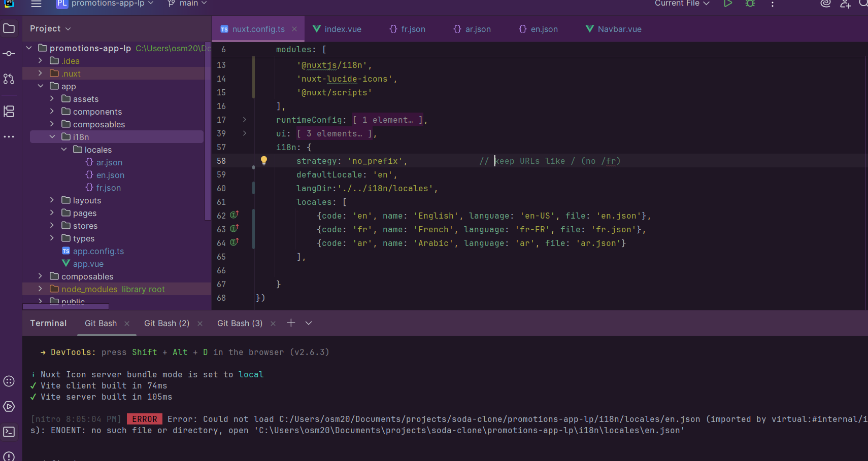The image size is (868, 461).
Task: Open the Code With Me icon
Action: pos(846,4)
